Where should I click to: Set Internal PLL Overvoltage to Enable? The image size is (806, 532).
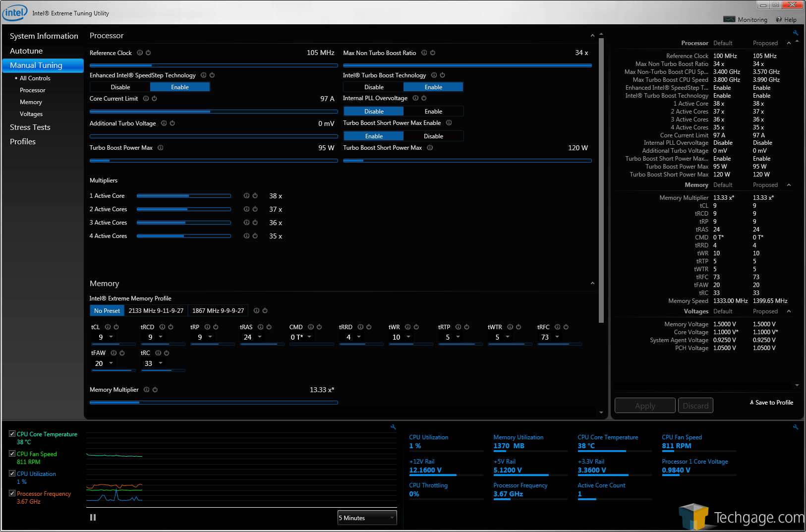click(433, 112)
